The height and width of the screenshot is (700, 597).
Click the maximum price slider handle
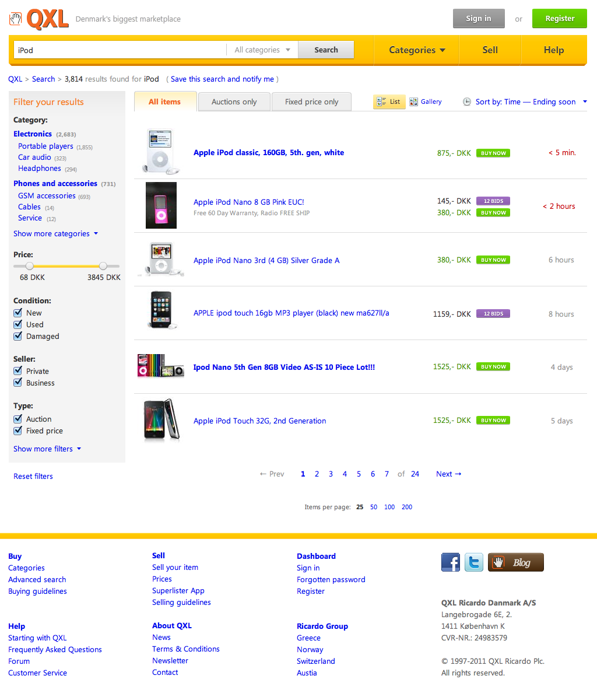point(103,266)
